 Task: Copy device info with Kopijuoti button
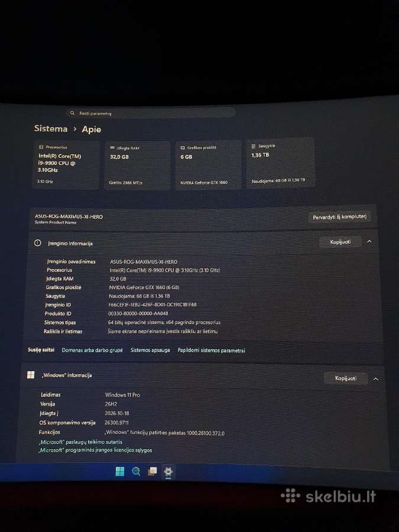(x=340, y=242)
